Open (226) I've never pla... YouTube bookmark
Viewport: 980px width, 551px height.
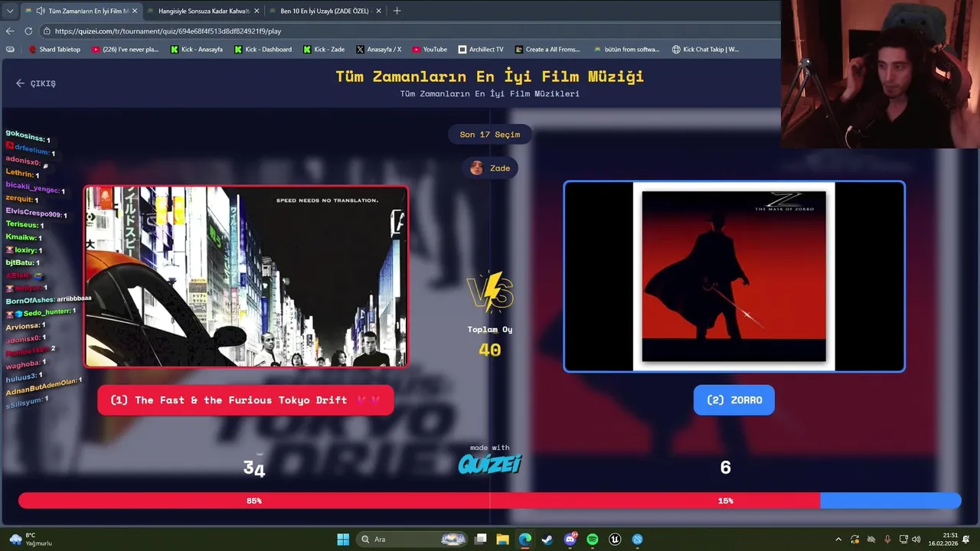tap(125, 49)
